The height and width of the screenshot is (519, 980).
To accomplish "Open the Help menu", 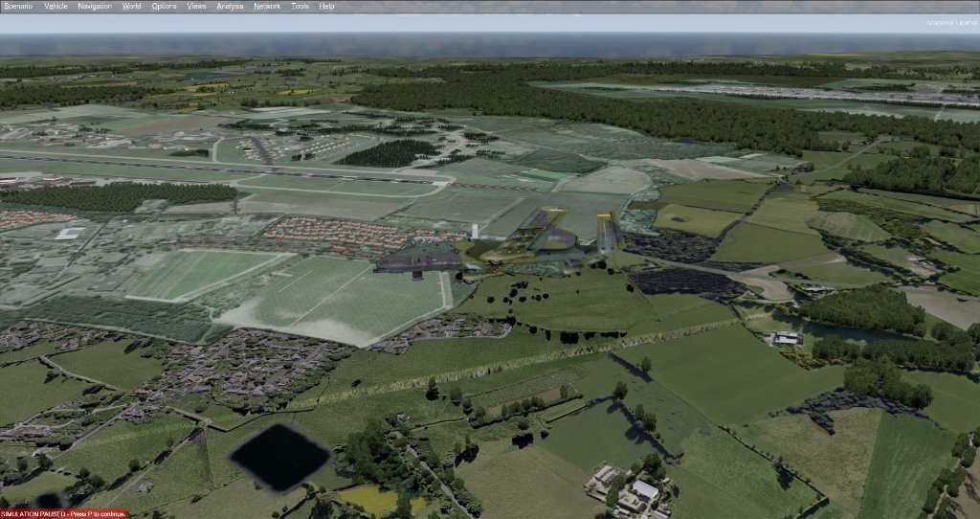I will click(x=326, y=6).
